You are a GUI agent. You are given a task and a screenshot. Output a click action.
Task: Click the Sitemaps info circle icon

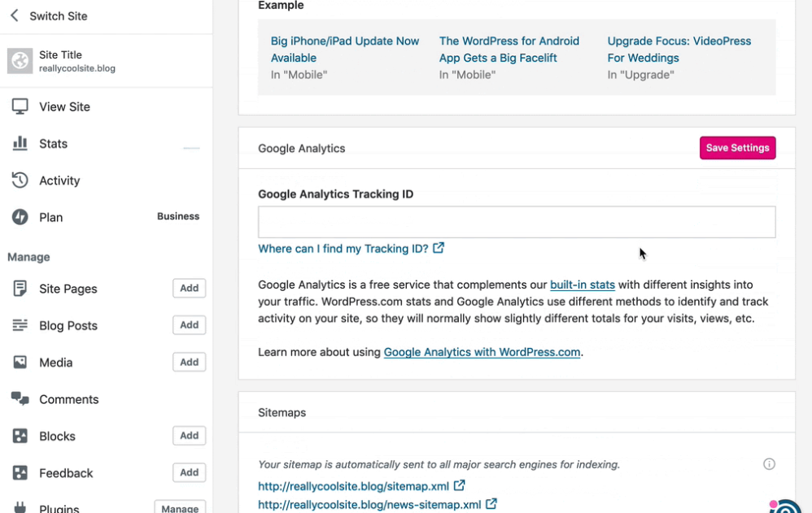[x=769, y=464]
